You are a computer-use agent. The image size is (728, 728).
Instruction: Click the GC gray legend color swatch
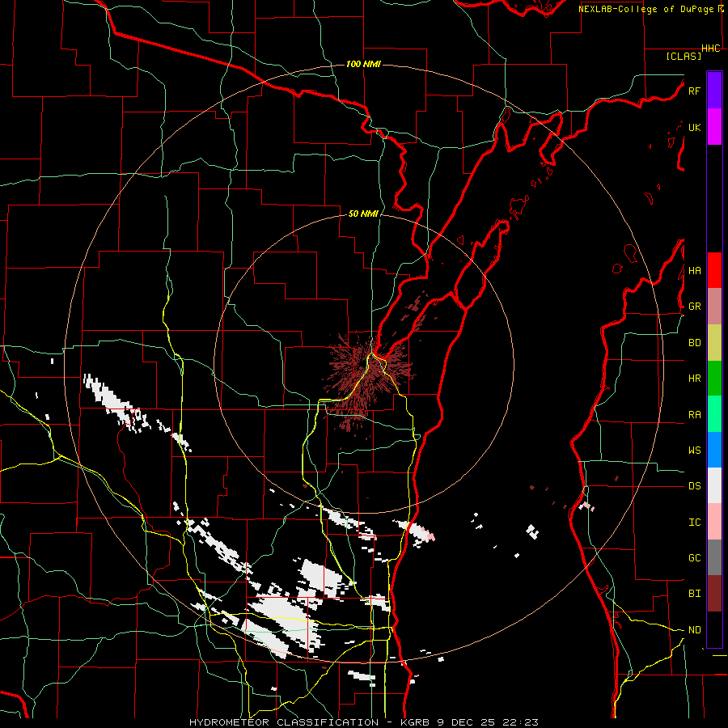click(x=714, y=557)
